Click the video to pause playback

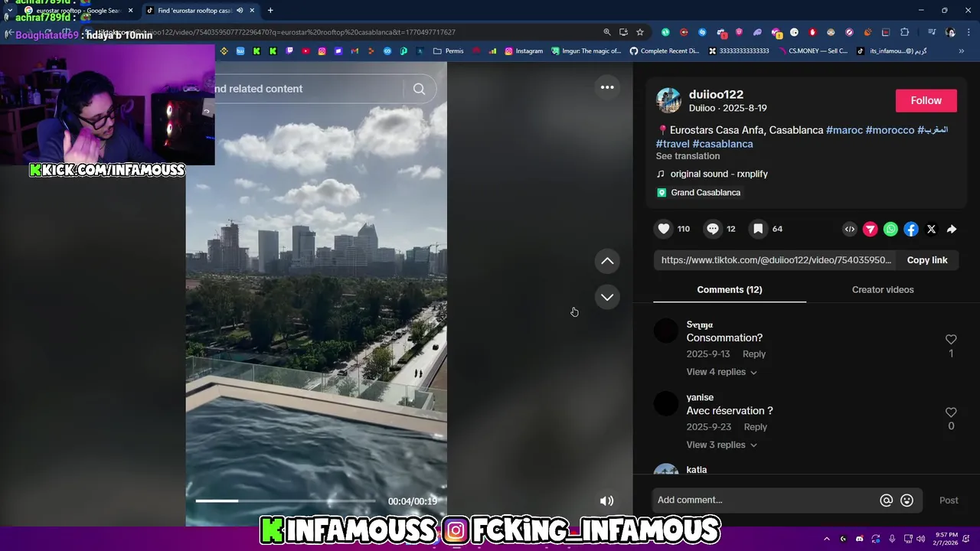[x=316, y=295]
